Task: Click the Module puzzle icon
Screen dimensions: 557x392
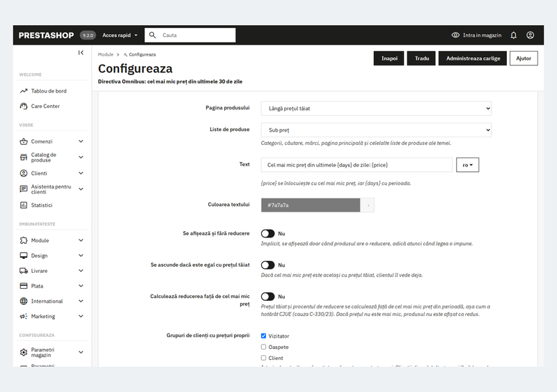Action: (24, 241)
